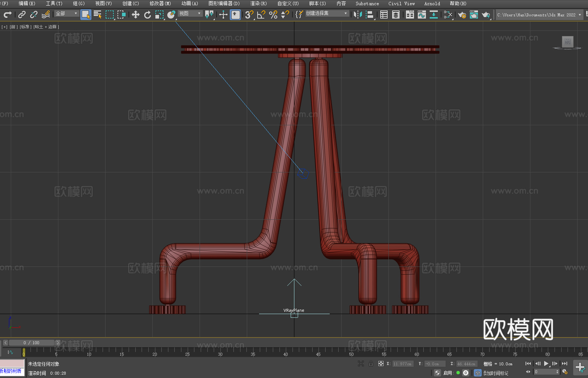588x378 pixels.
Task: Click the Mirror tool icon
Action: 358,14
